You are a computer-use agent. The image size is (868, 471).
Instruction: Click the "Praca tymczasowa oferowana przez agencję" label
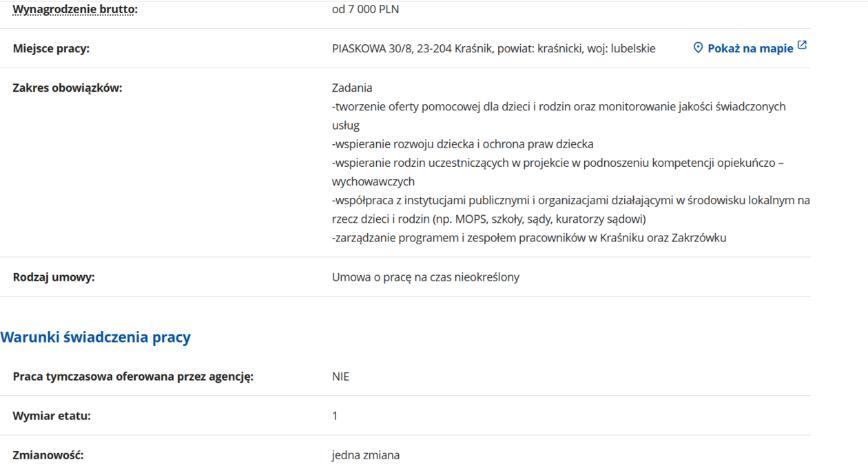click(x=133, y=377)
